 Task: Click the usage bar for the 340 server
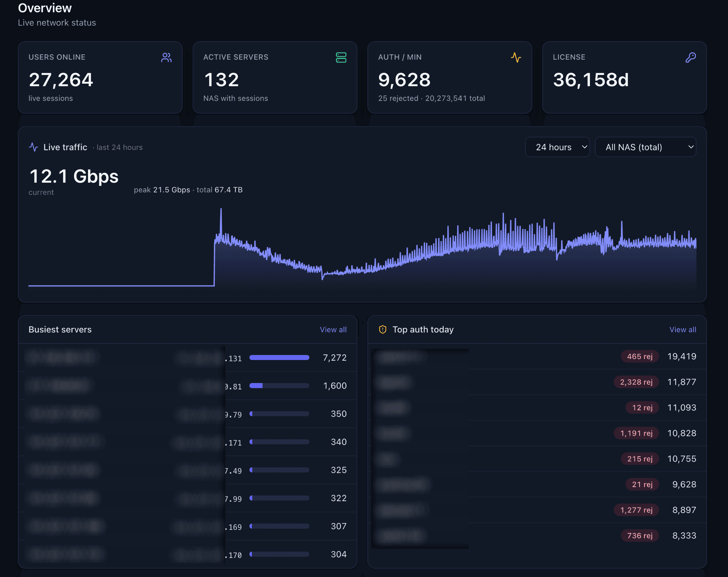pos(279,442)
